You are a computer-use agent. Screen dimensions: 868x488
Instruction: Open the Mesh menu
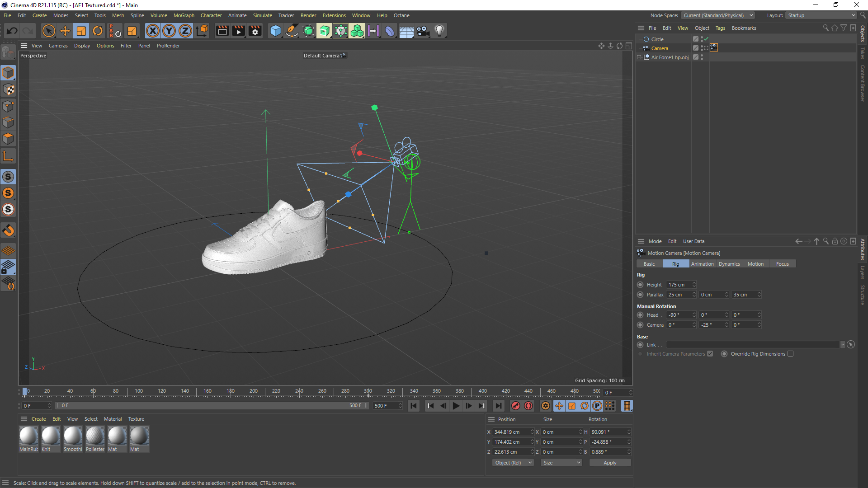(x=118, y=15)
